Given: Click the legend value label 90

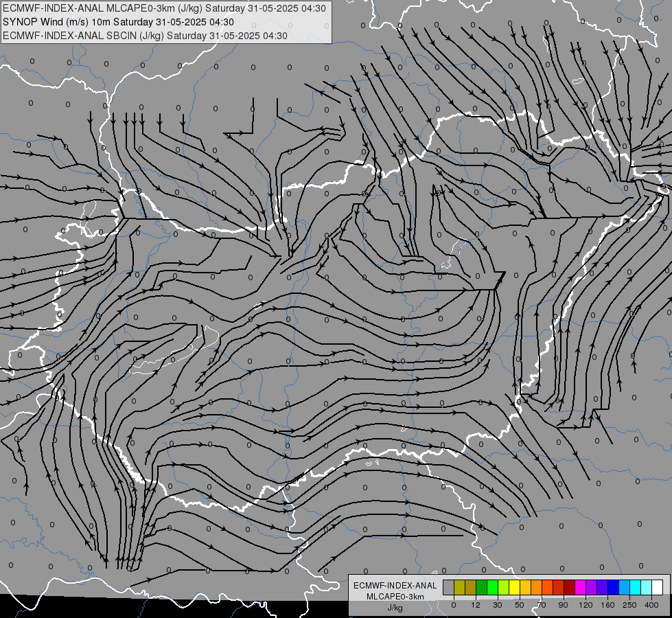Looking at the screenshot, I should 563,605.
